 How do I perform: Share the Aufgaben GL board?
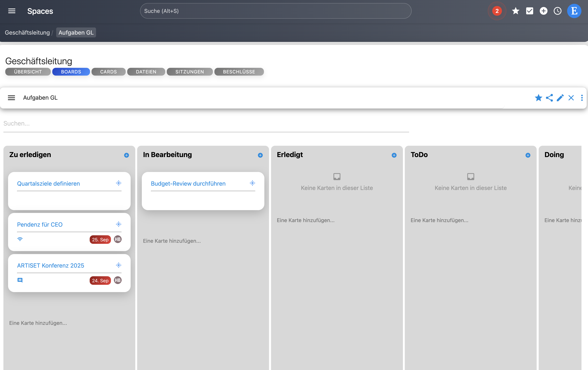[549, 98]
